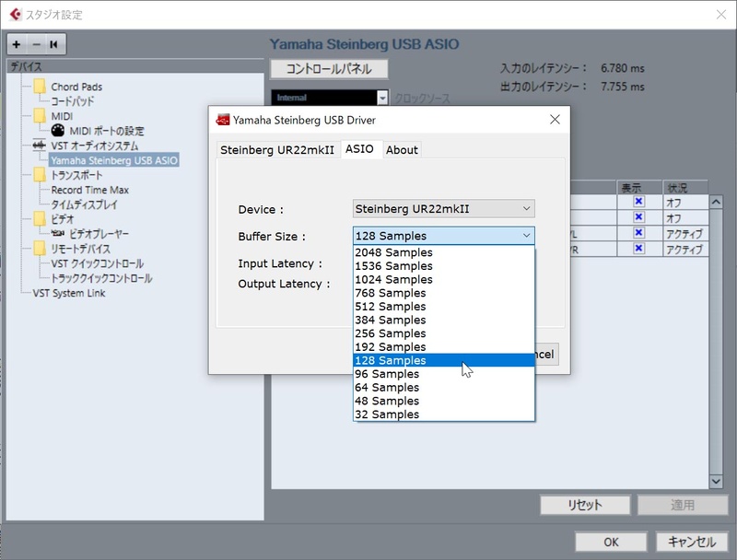The width and height of the screenshot is (737, 560).
Task: Click the reset-to-default arrow icon in toolbar
Action: click(54, 44)
